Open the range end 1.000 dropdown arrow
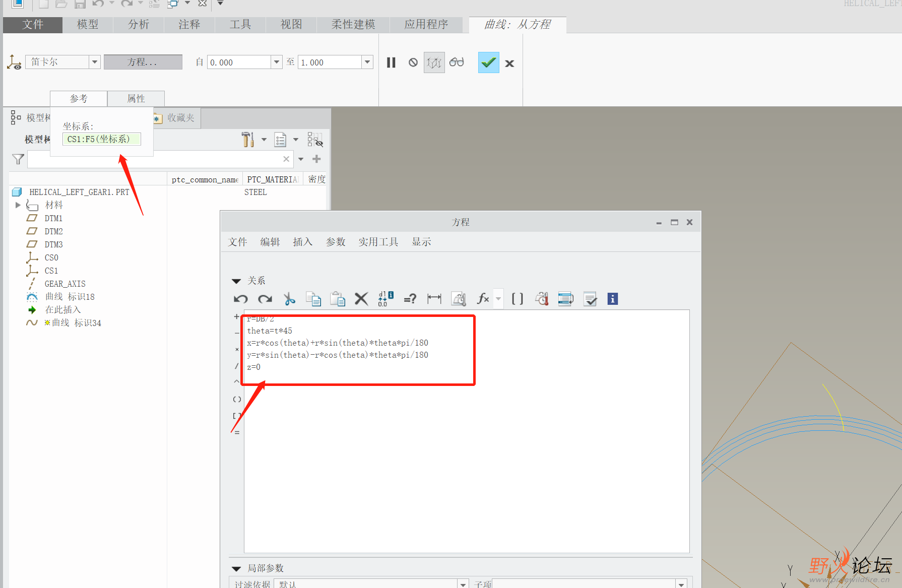This screenshot has height=588, width=902. 367,62
